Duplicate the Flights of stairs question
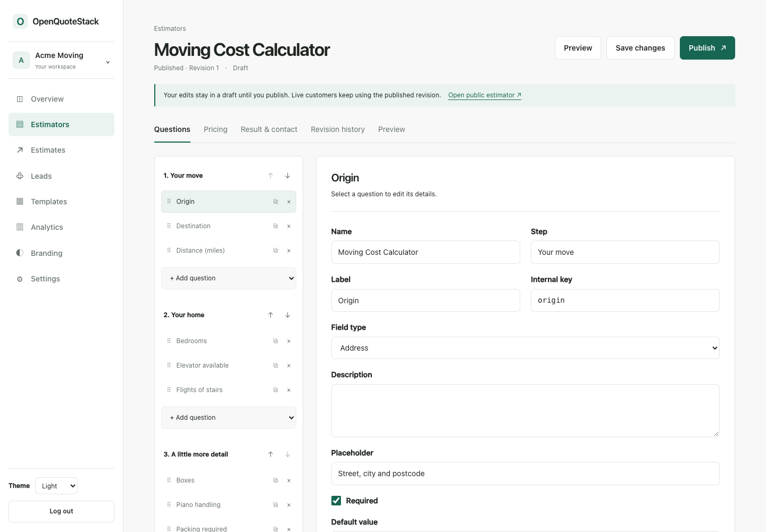766x532 pixels. [276, 390]
